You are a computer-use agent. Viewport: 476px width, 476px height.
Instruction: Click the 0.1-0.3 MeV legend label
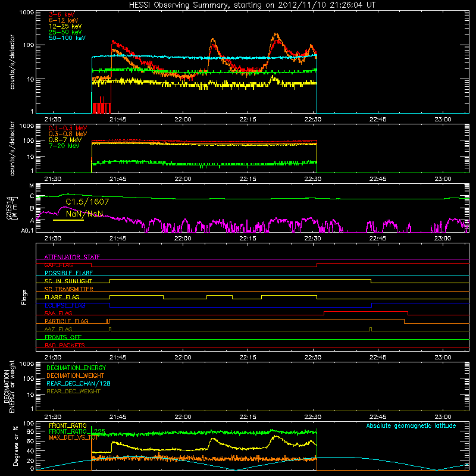(68, 128)
